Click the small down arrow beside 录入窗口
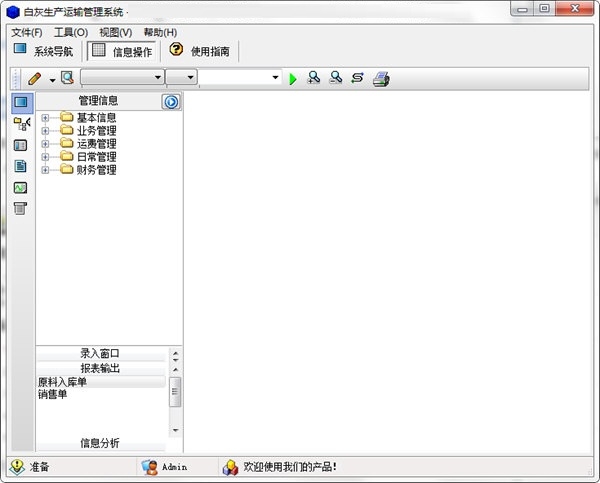Viewport: 600px width, 483px height. coord(176,360)
